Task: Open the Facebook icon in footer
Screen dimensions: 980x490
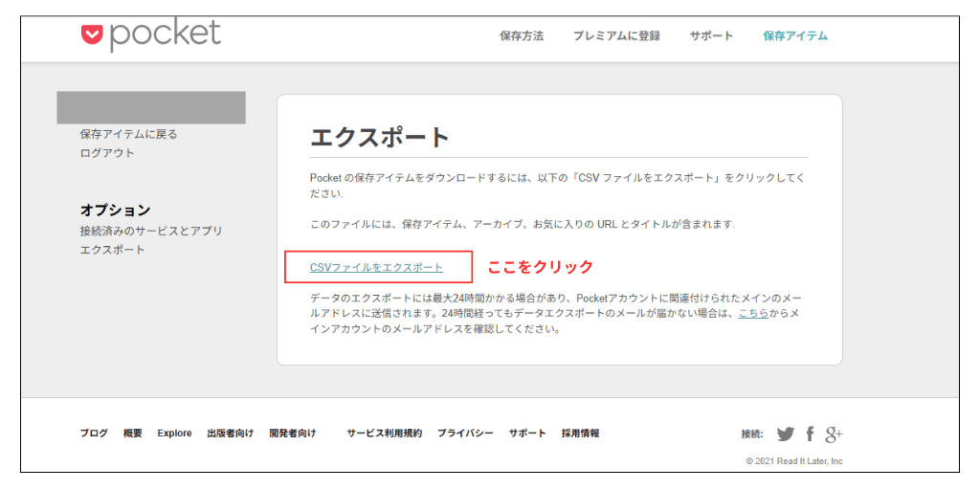Action: point(810,434)
